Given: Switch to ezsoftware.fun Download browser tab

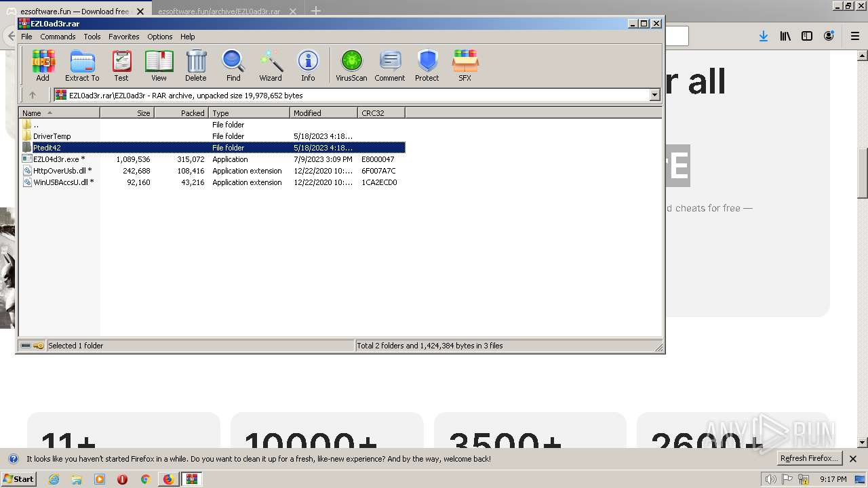Looking at the screenshot, I should 75,12.
